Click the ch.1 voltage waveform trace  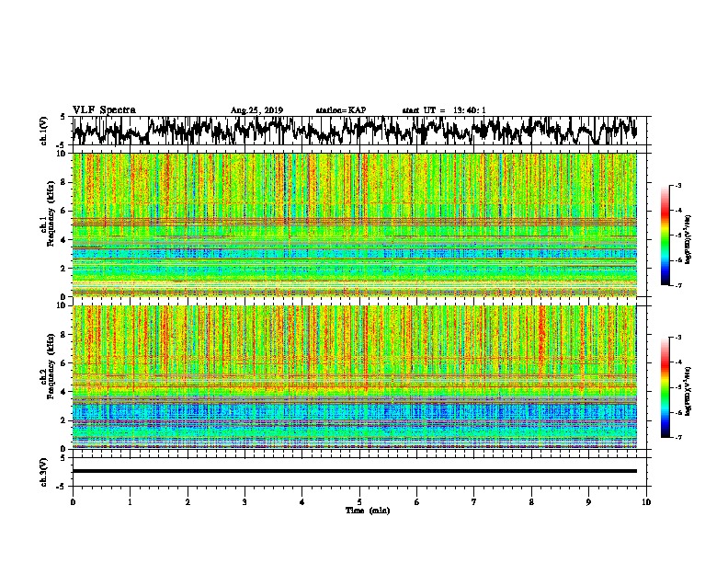(x=354, y=131)
